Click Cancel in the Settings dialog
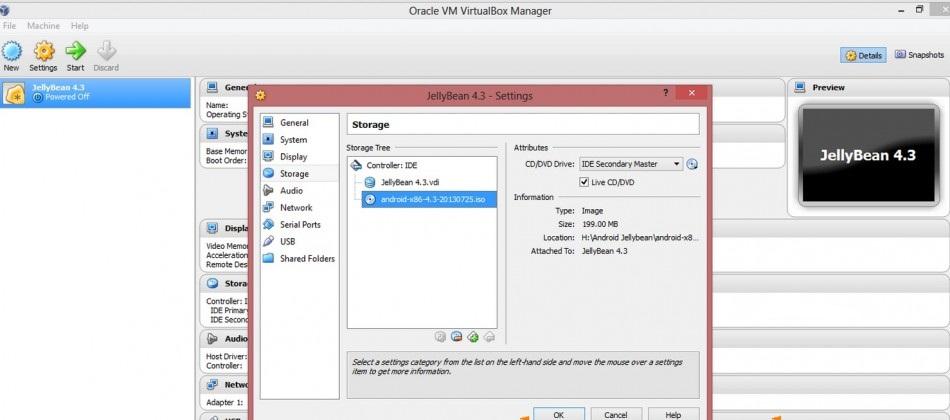This screenshot has width=950, height=420. (616, 415)
